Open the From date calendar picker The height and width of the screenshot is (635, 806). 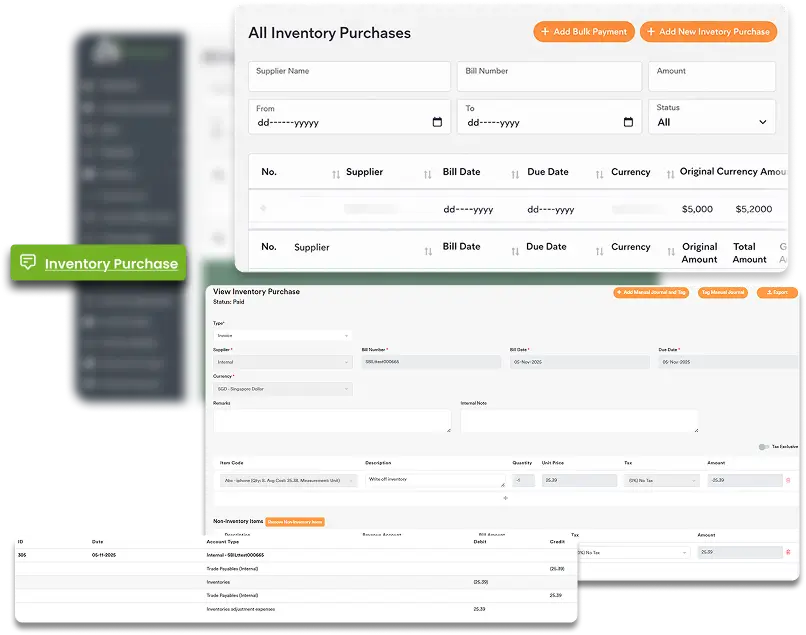click(437, 122)
